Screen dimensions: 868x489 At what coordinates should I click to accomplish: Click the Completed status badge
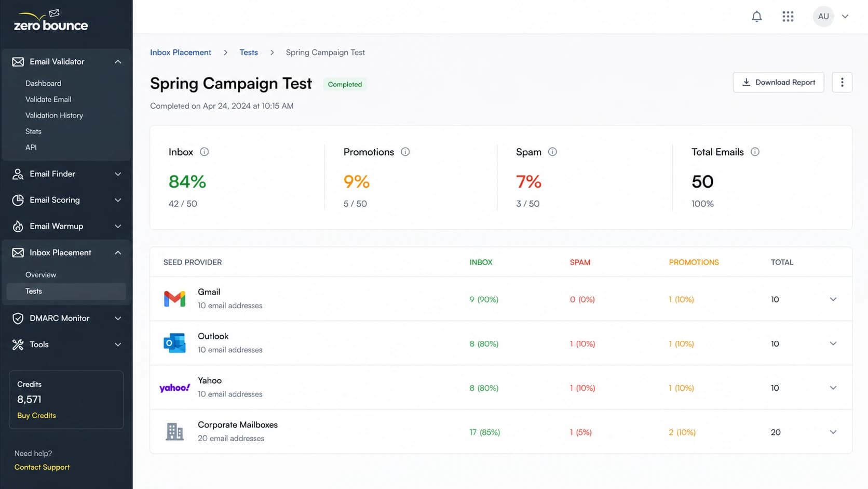(345, 84)
